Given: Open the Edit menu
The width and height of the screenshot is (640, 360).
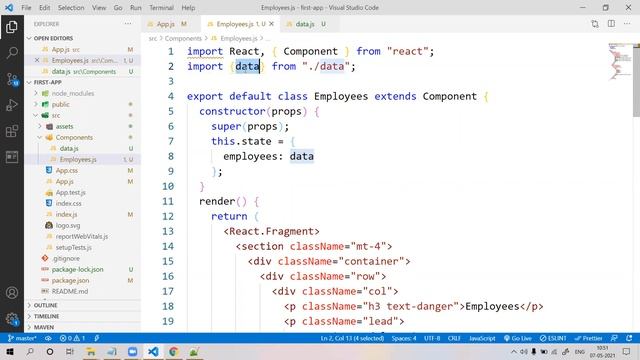Looking at the screenshot, I should tap(44, 8).
